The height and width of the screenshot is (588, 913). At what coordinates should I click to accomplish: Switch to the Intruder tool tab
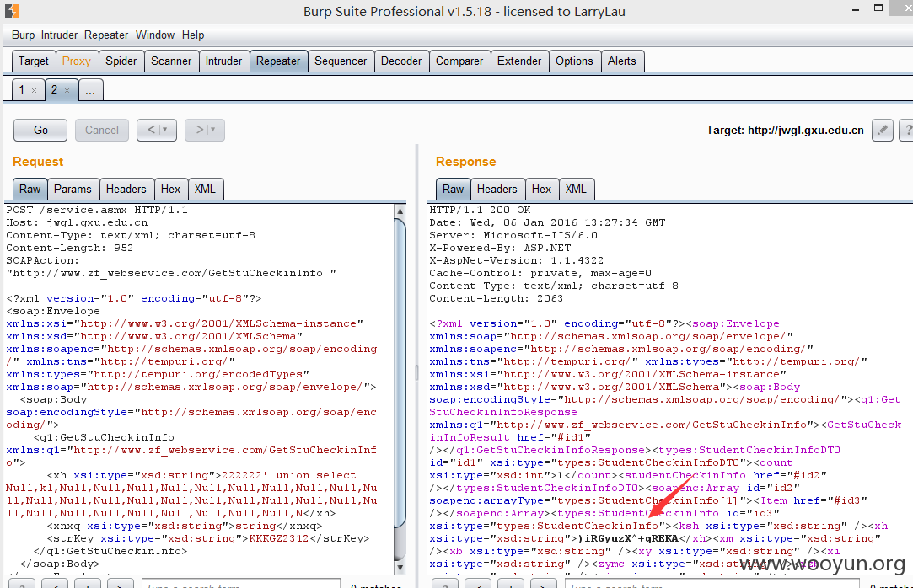[x=223, y=61]
